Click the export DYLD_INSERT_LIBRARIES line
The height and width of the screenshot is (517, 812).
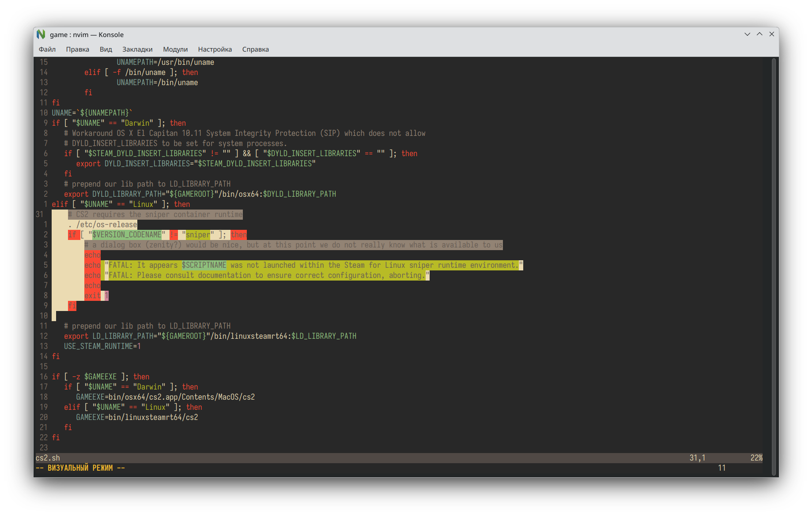pos(196,164)
